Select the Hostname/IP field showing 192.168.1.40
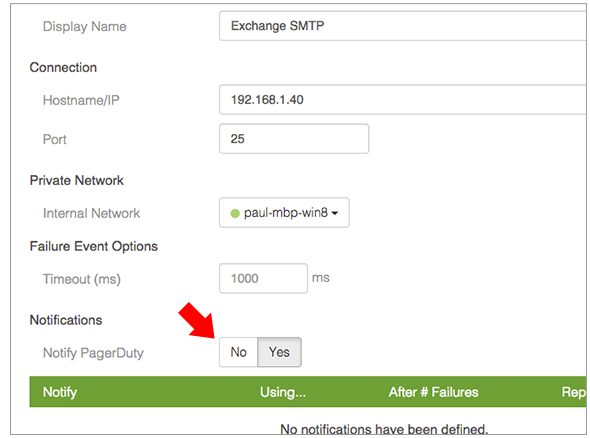The width and height of the screenshot is (590, 438). click(403, 100)
